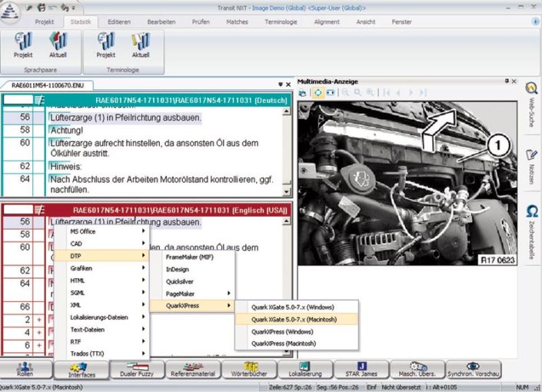Choose Quark XGate 5.0-7.x (Windows)
Screen dimensions: 542x392
pos(294,307)
